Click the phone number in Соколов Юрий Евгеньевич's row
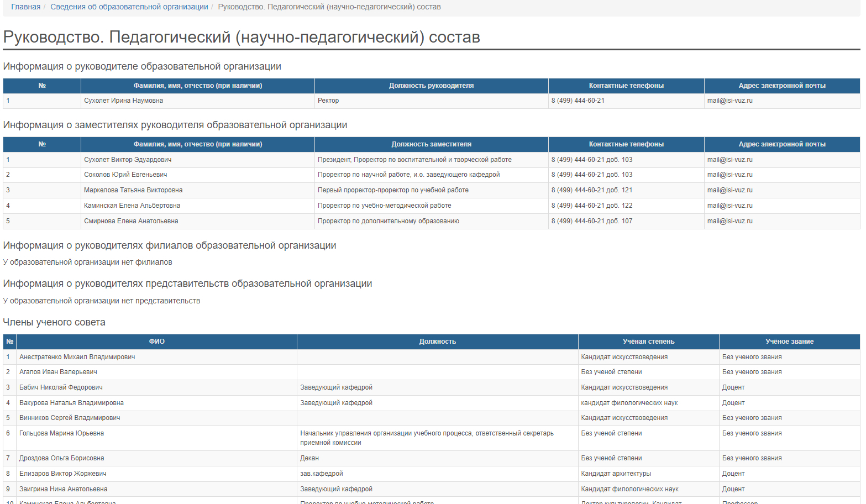 click(x=592, y=175)
